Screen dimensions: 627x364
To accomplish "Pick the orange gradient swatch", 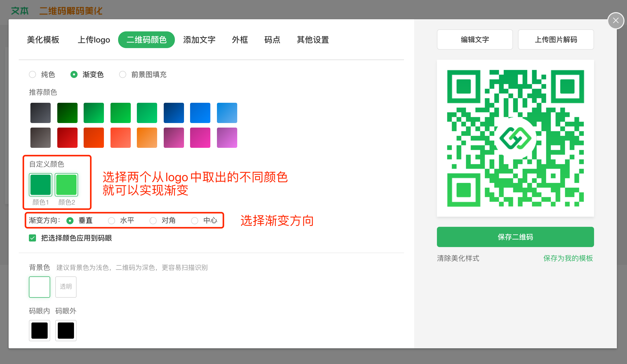I will (x=147, y=138).
